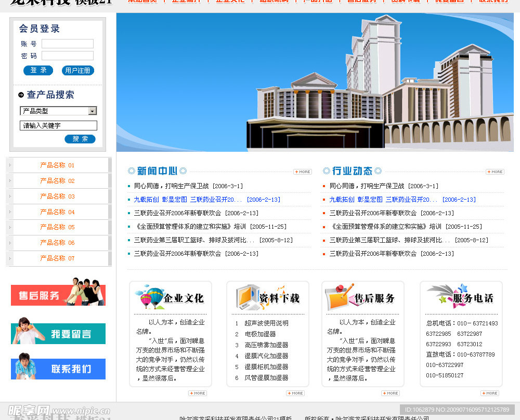The width and height of the screenshot is (520, 420).
Task: Click the computer icon for 资料下载
Action: [246, 297]
